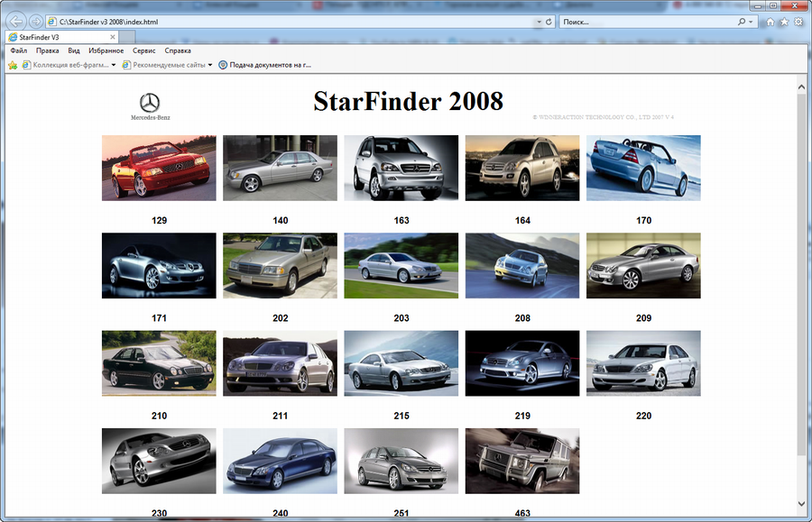Image resolution: width=812 pixels, height=522 pixels.
Task: Select the StarFinder V3 tab
Action: tap(62, 37)
